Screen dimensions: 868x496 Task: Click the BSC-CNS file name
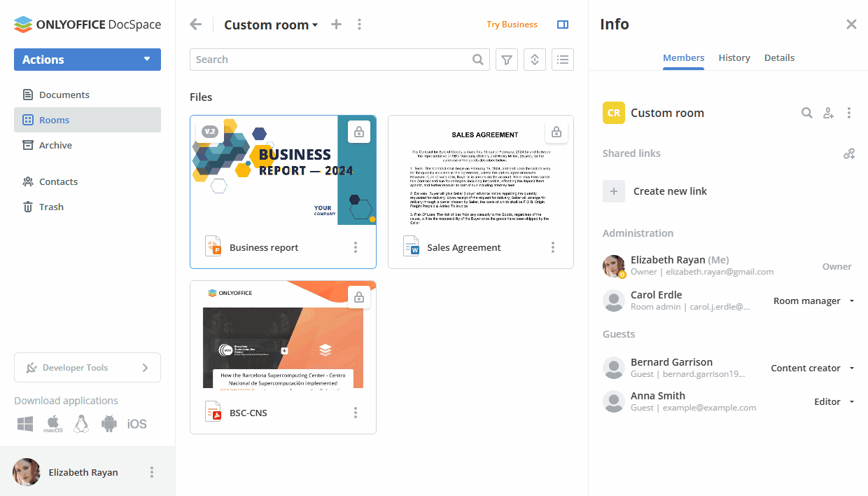point(248,413)
